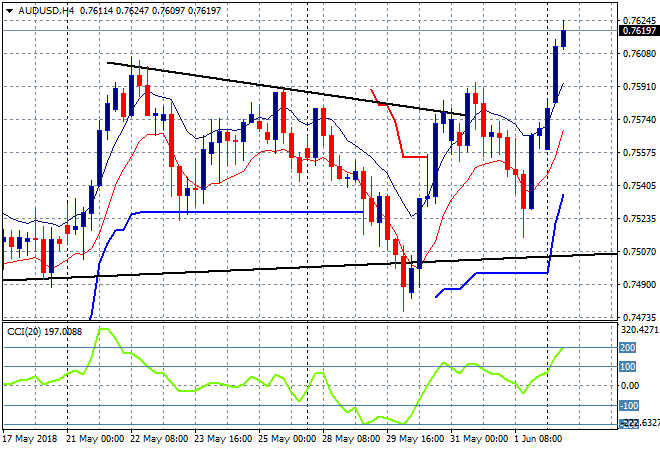This screenshot has width=660, height=450.
Task: Click the 0.76245 price scale value
Action: pyautogui.click(x=639, y=21)
